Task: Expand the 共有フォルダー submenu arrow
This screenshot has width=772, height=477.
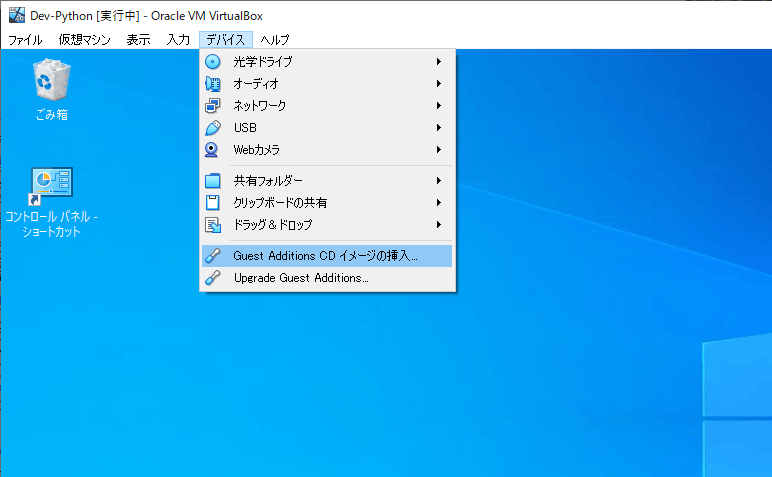Action: pos(438,181)
